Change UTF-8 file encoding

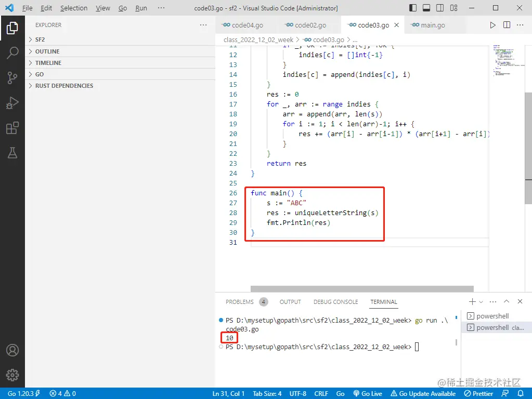point(297,393)
